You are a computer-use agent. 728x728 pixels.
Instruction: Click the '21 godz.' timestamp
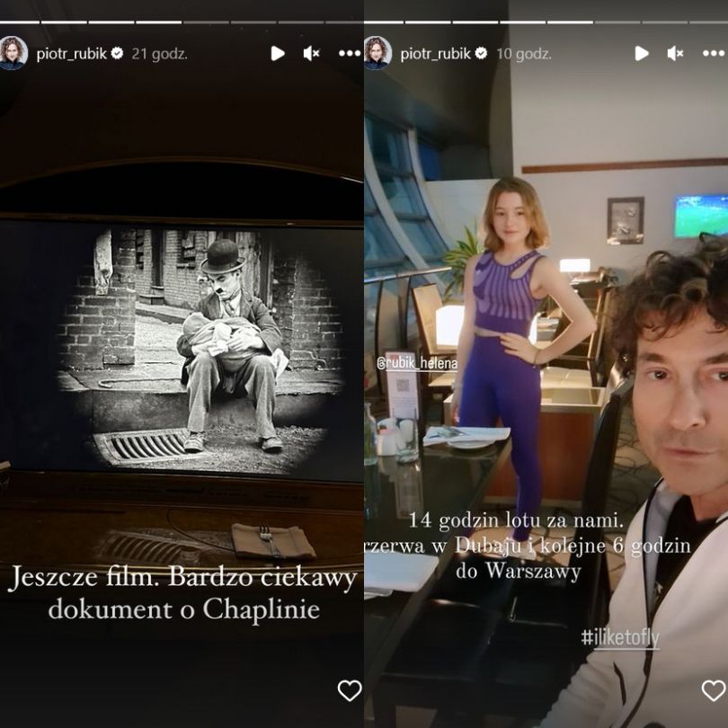[x=159, y=54]
